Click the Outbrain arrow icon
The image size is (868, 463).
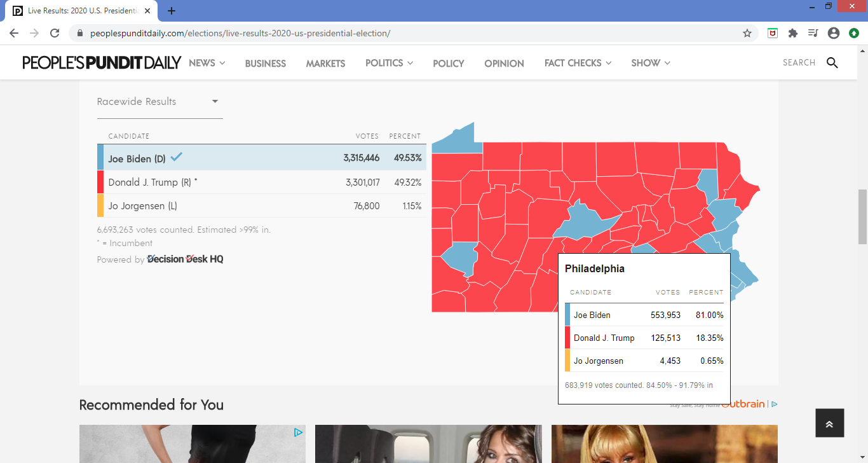pos(774,404)
